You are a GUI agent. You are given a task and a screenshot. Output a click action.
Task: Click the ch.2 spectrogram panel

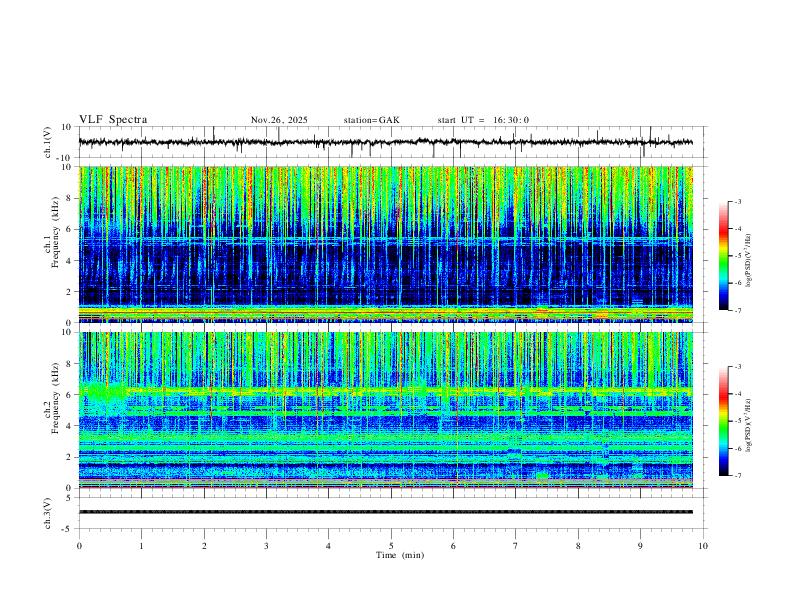click(386, 410)
